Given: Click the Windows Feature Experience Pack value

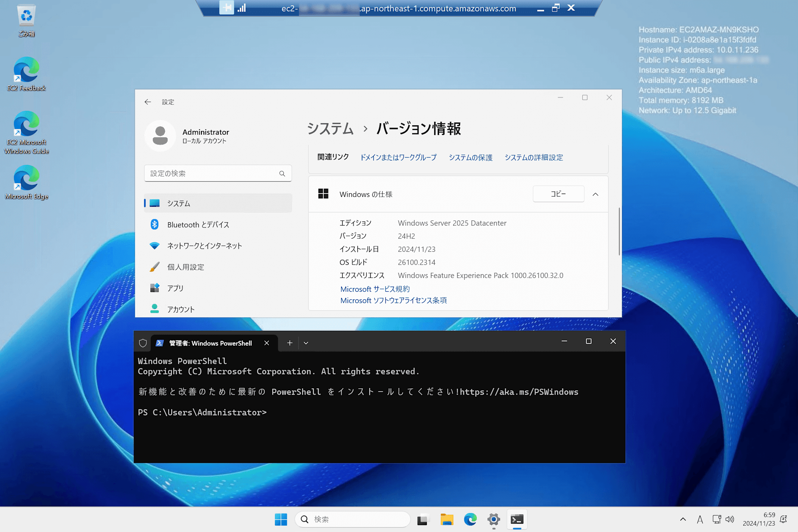Looking at the screenshot, I should (480, 275).
